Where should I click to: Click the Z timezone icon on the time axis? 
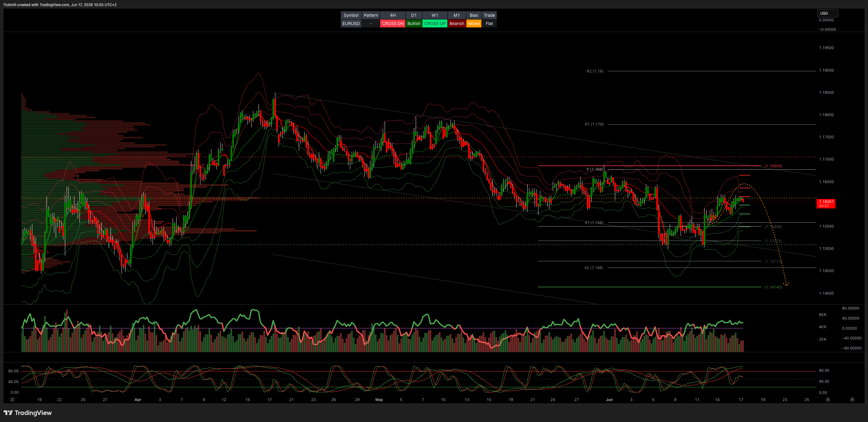coord(12,399)
